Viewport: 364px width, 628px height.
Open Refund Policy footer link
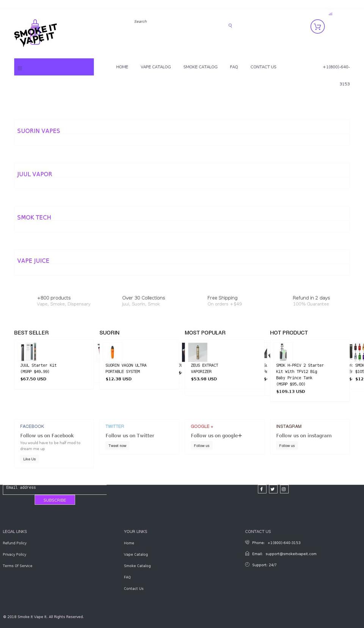(15, 543)
